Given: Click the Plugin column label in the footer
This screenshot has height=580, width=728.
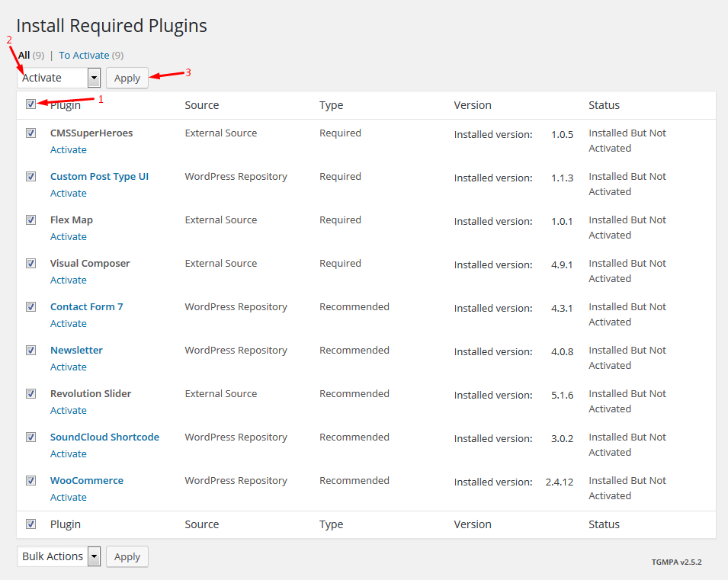Looking at the screenshot, I should (66, 524).
